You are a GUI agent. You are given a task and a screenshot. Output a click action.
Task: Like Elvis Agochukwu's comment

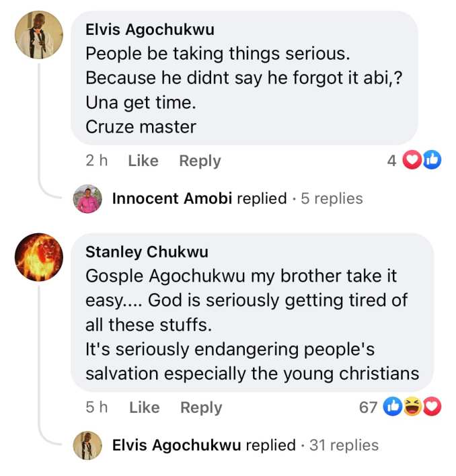coord(143,161)
